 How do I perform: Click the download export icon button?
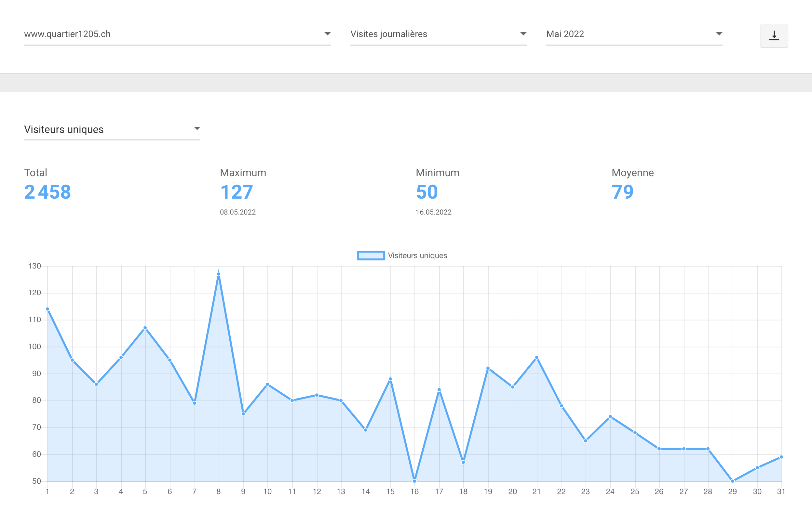tap(774, 35)
